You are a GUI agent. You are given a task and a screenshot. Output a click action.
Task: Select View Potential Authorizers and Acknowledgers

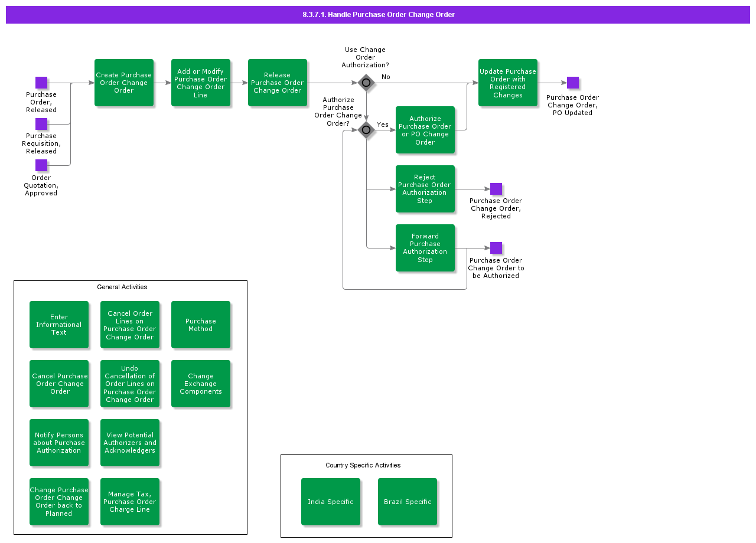(x=130, y=443)
